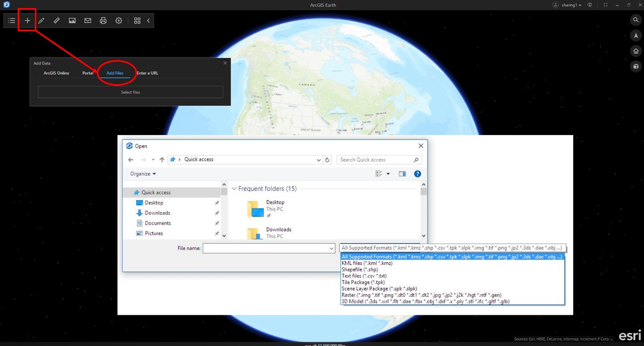Expand the address bar history dropdown
The image size is (644, 346).
(319, 160)
